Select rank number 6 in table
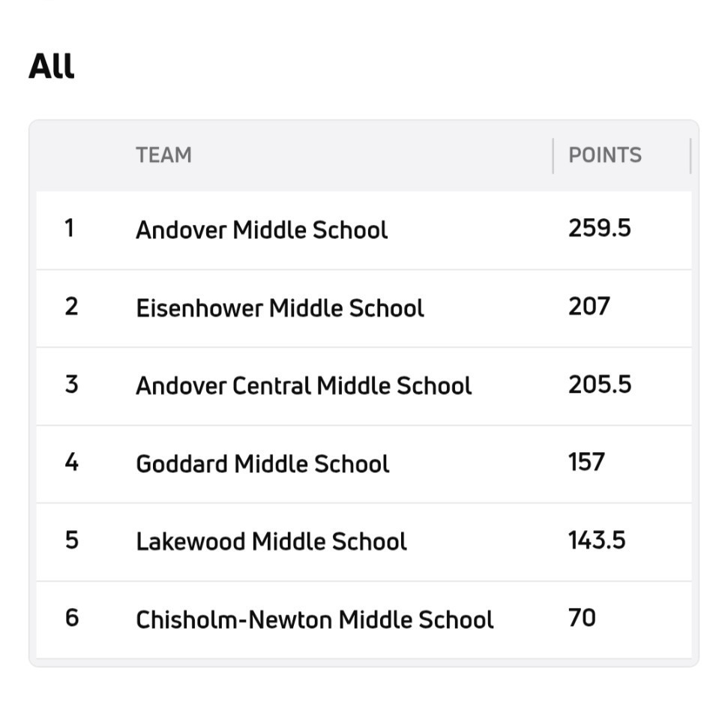The height and width of the screenshot is (728, 728). click(x=71, y=618)
